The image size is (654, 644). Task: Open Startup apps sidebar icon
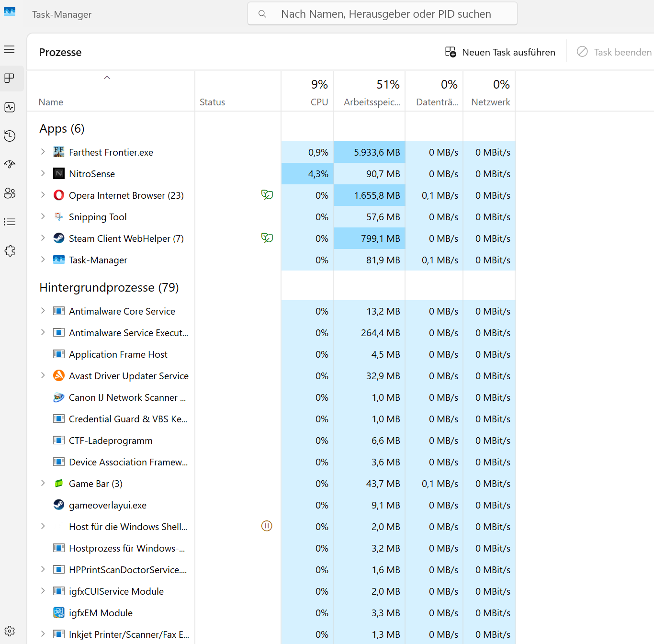point(10,165)
